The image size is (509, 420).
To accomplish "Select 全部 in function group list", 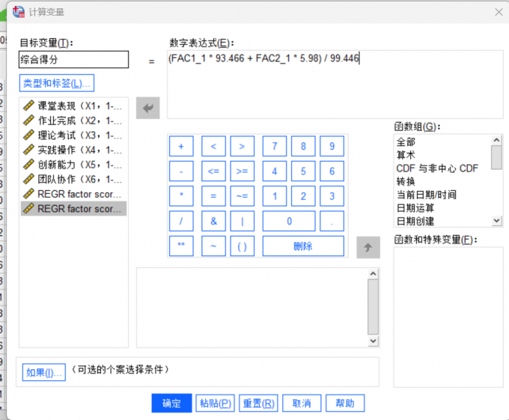I will pyautogui.click(x=406, y=141).
